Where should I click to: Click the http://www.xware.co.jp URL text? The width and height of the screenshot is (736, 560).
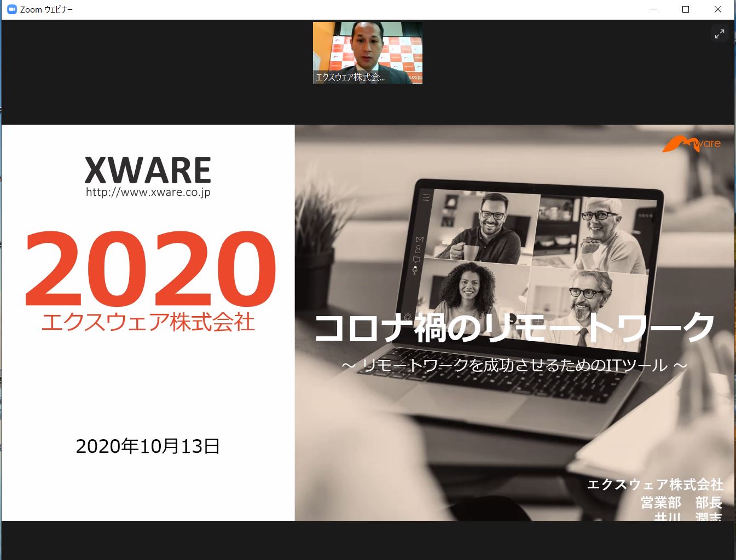point(148,192)
